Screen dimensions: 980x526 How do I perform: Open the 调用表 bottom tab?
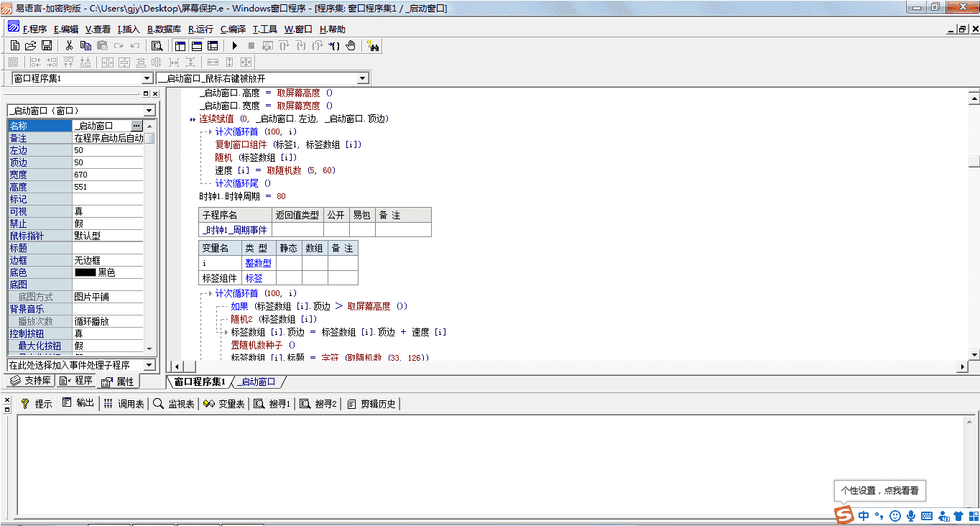(124, 404)
